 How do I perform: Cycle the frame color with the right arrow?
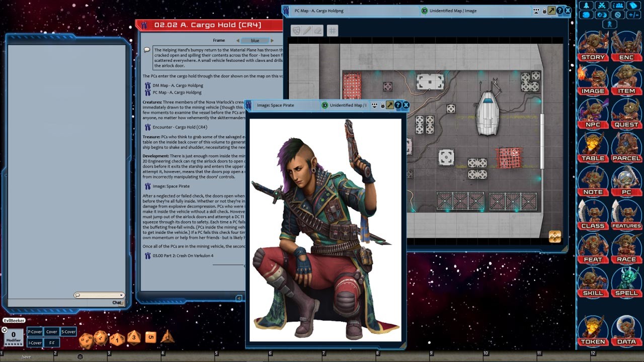(272, 40)
